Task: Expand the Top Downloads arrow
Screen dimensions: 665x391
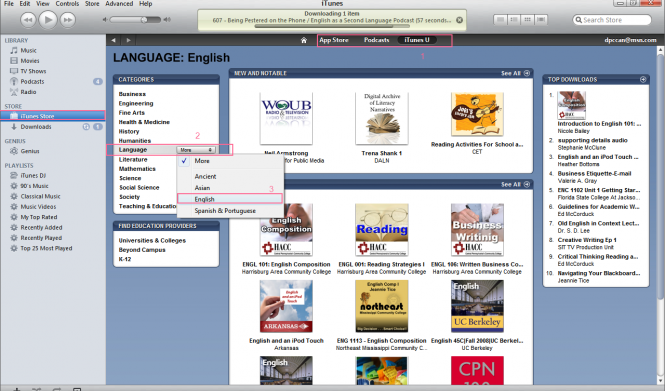Action: point(643,79)
